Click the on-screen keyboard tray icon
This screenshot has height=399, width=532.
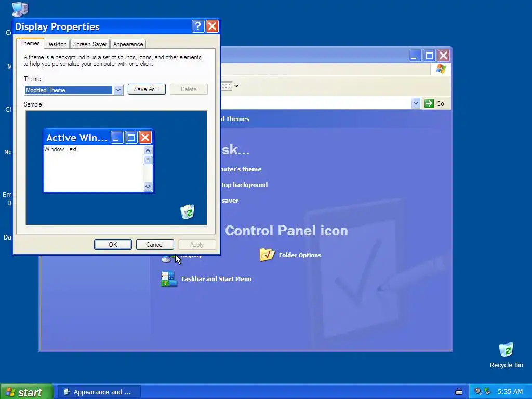[459, 392]
